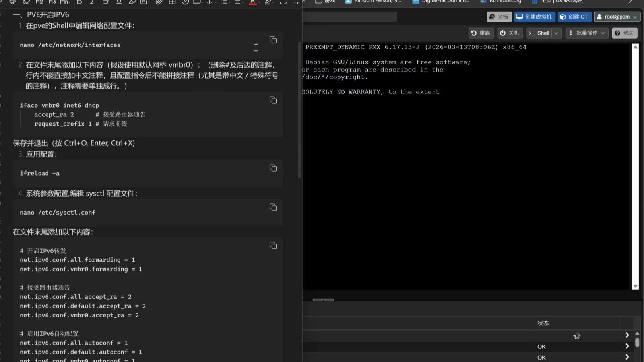Click 创建 CT to create a container
Viewport: 644px width, 362px height.
(574, 17)
